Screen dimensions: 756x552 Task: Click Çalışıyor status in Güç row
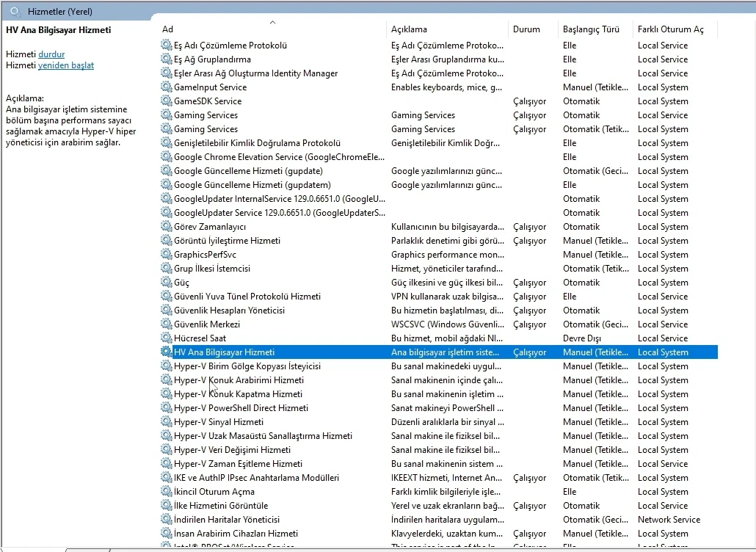coord(529,283)
